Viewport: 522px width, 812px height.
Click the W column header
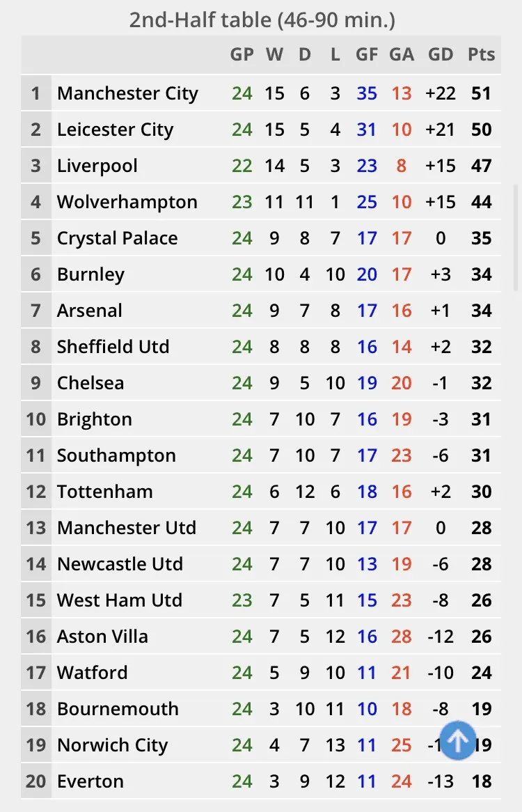(x=274, y=54)
